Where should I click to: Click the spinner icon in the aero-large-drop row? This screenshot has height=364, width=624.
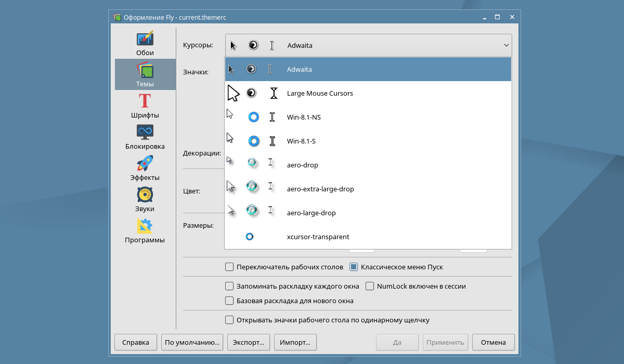[252, 210]
